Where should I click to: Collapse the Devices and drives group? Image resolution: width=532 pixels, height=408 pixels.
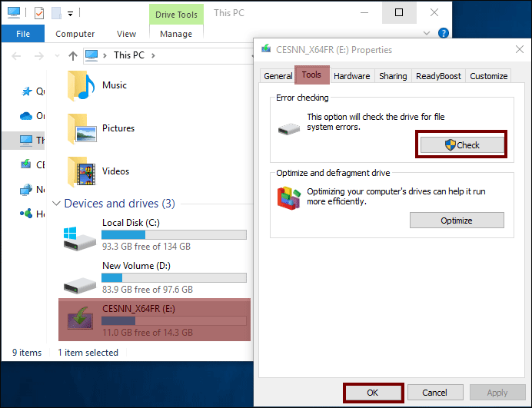tap(56, 204)
